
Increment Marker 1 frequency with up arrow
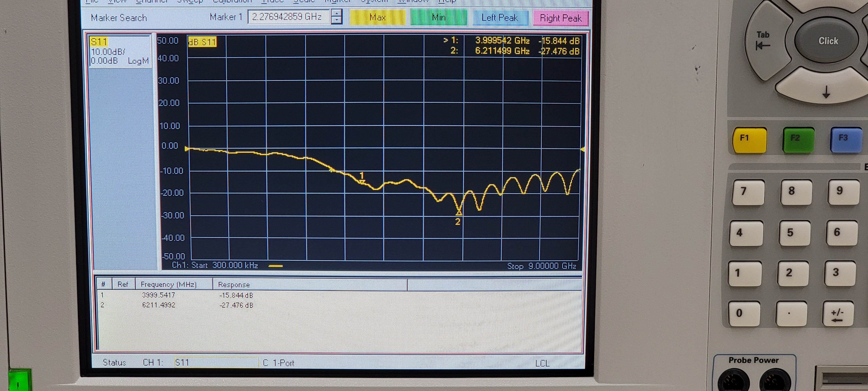coord(336,13)
